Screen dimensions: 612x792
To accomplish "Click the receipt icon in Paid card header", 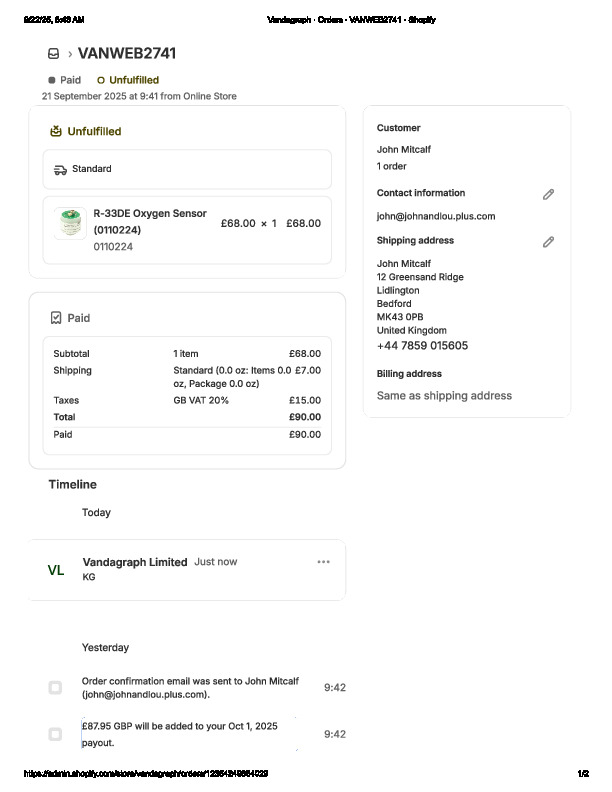I will (x=56, y=318).
